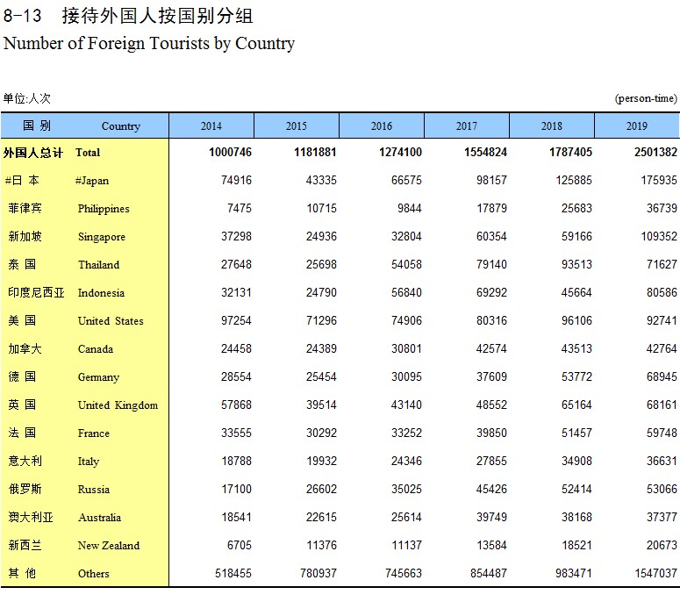Click the 澳大利亚 row label
680x616 pixels.
point(31,517)
